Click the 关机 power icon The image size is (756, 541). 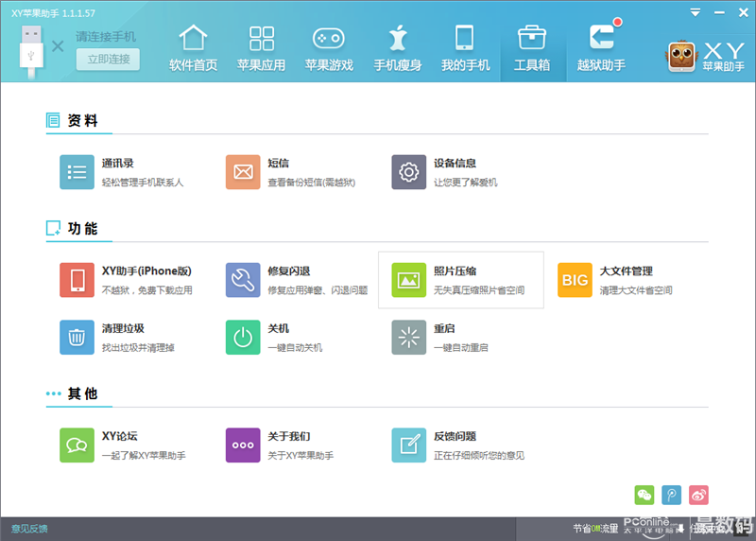[243, 338]
